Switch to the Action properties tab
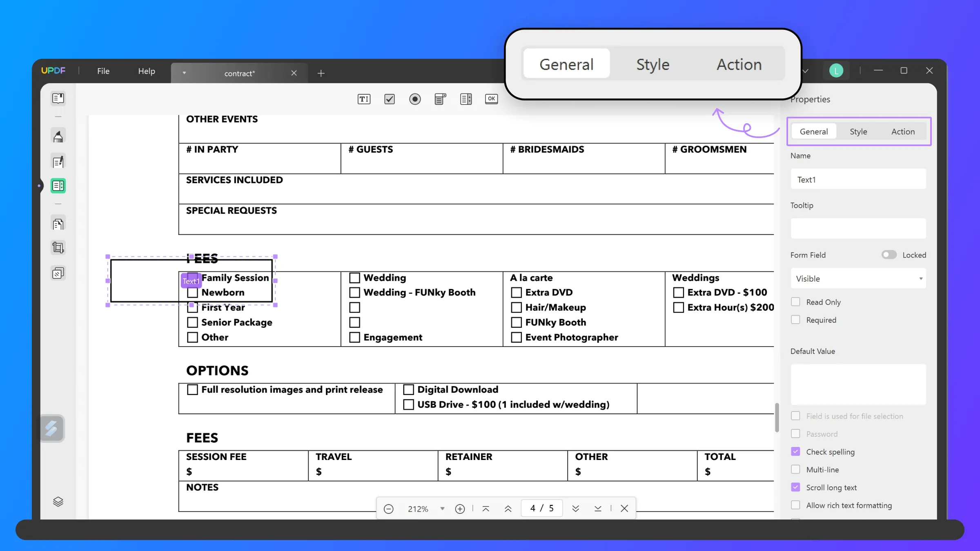 pyautogui.click(x=902, y=131)
